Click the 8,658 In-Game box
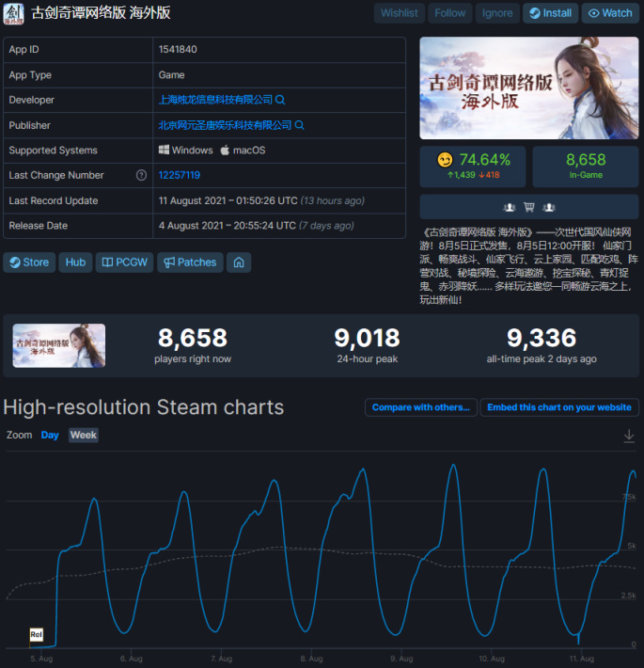Image resolution: width=644 pixels, height=668 pixels. [x=586, y=167]
